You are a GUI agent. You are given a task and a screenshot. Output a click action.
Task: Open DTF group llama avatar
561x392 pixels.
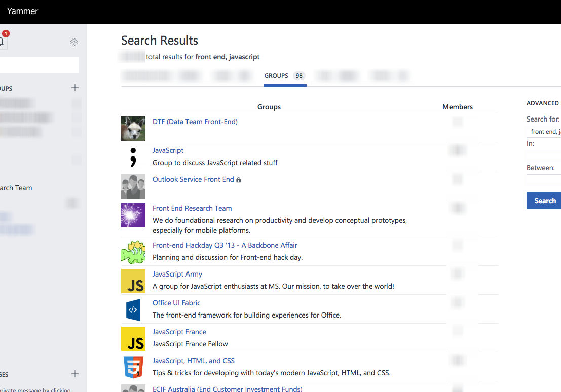[133, 129]
